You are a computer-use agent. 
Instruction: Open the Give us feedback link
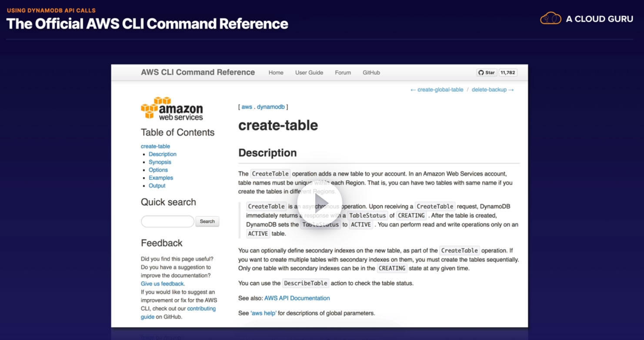coord(163,284)
